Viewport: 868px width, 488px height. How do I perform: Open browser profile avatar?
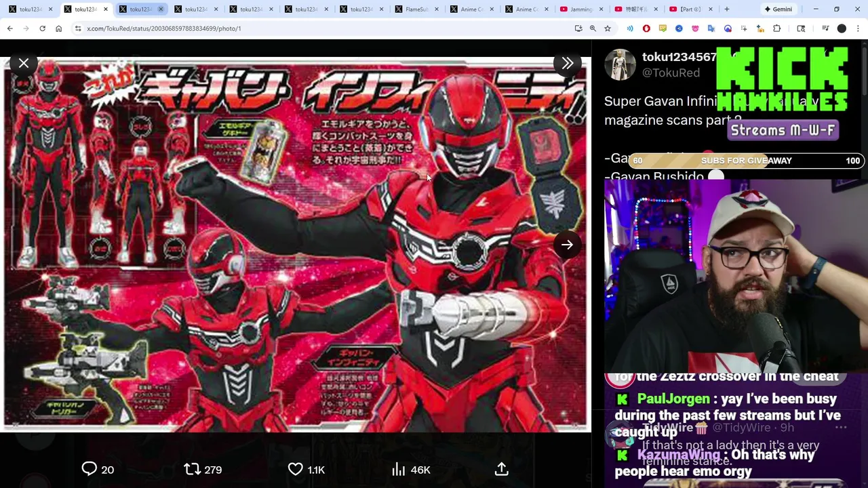click(x=842, y=28)
